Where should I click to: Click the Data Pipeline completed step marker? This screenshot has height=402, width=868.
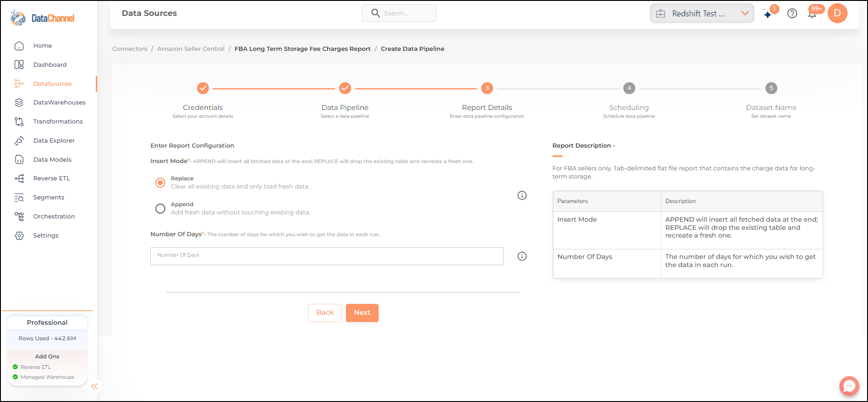345,88
